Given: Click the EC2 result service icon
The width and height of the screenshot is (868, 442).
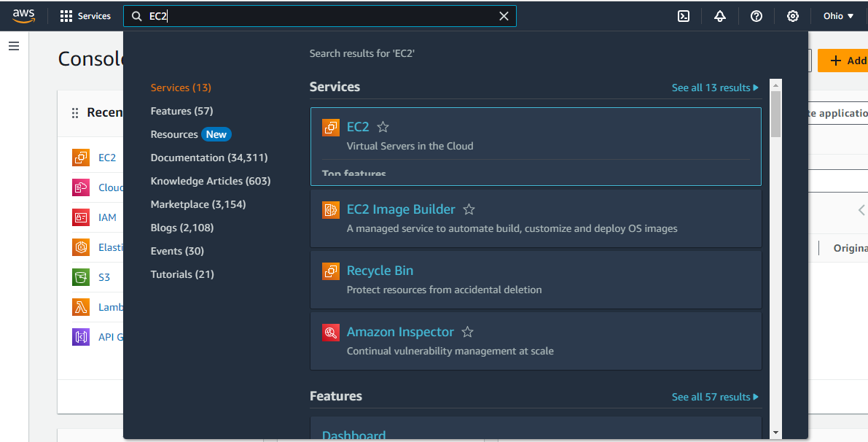Looking at the screenshot, I should tap(331, 128).
